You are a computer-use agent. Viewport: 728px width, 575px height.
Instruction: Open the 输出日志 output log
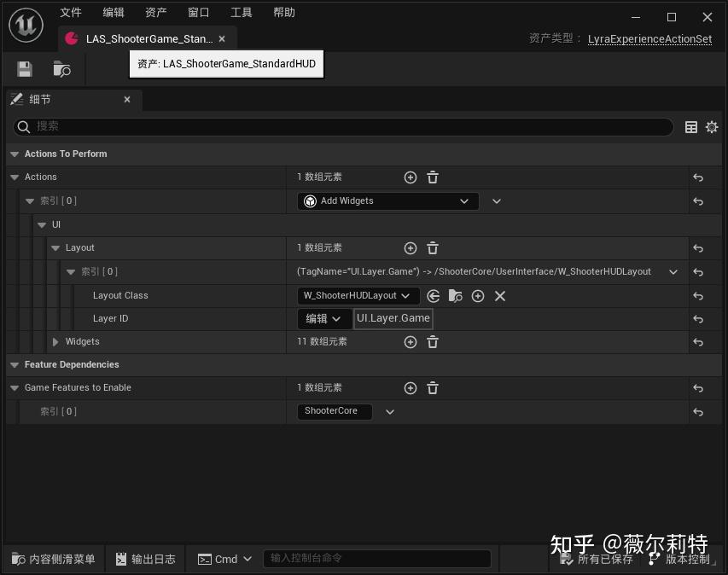coord(145,559)
